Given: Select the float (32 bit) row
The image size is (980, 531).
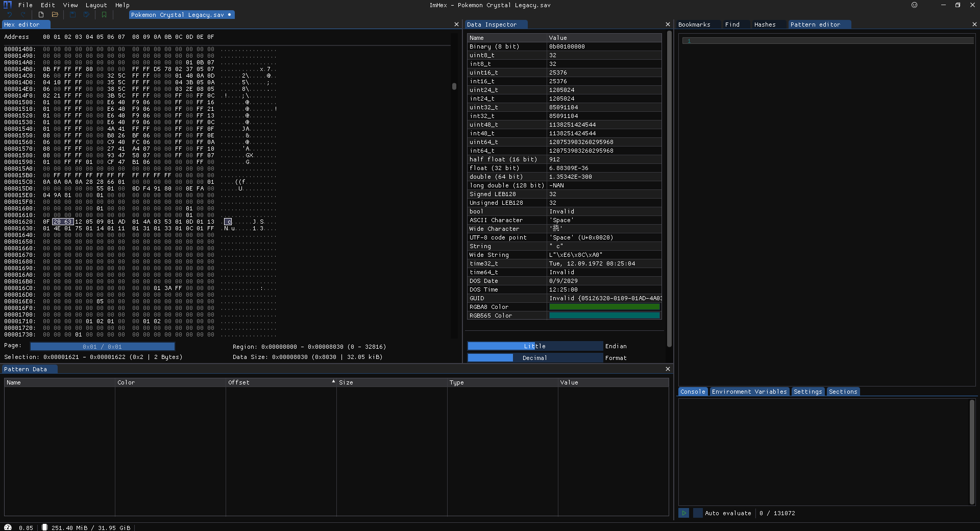Looking at the screenshot, I should pos(565,168).
